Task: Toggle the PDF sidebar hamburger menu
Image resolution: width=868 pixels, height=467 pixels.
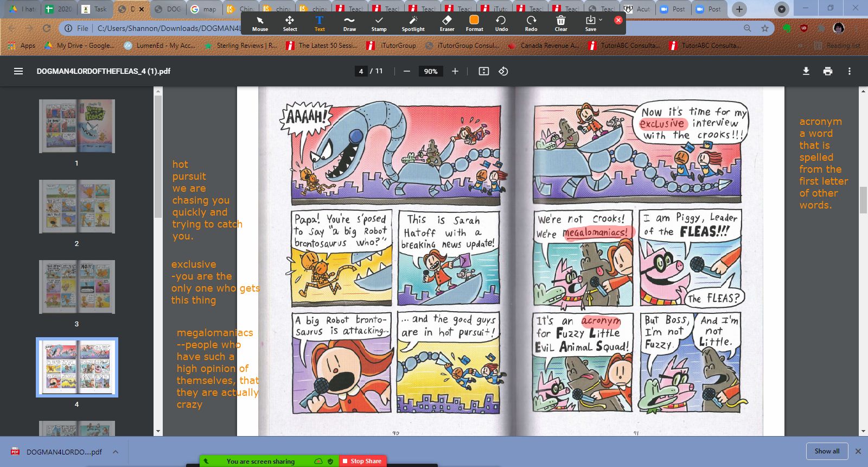Action: tap(18, 71)
